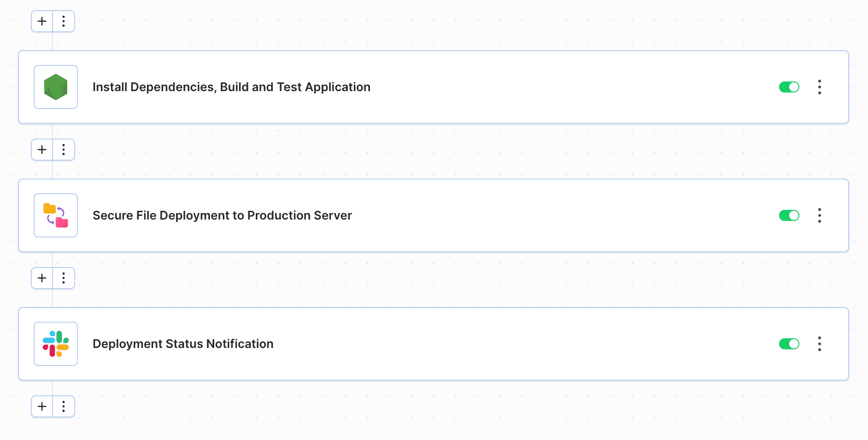Open the kebab menu between build and deployment nodes

[x=64, y=150]
